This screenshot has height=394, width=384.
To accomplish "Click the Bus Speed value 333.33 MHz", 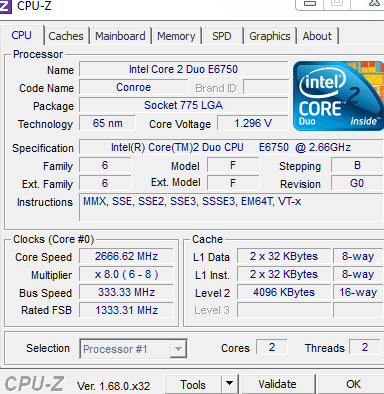I will point(126,292).
